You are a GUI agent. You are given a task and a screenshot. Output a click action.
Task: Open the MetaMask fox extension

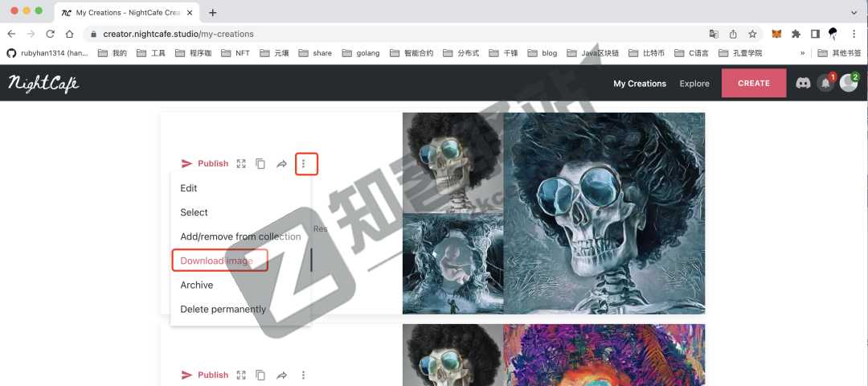(776, 34)
